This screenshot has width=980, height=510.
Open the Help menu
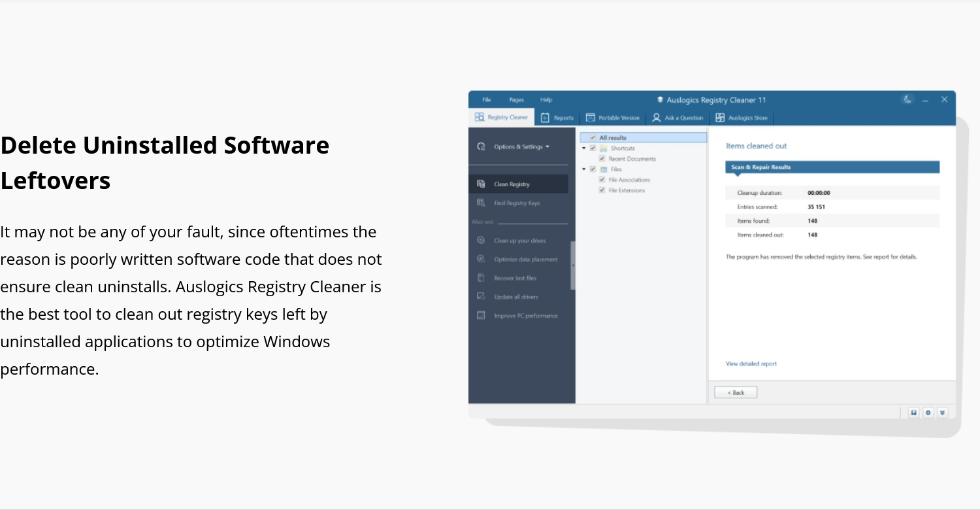[546, 100]
